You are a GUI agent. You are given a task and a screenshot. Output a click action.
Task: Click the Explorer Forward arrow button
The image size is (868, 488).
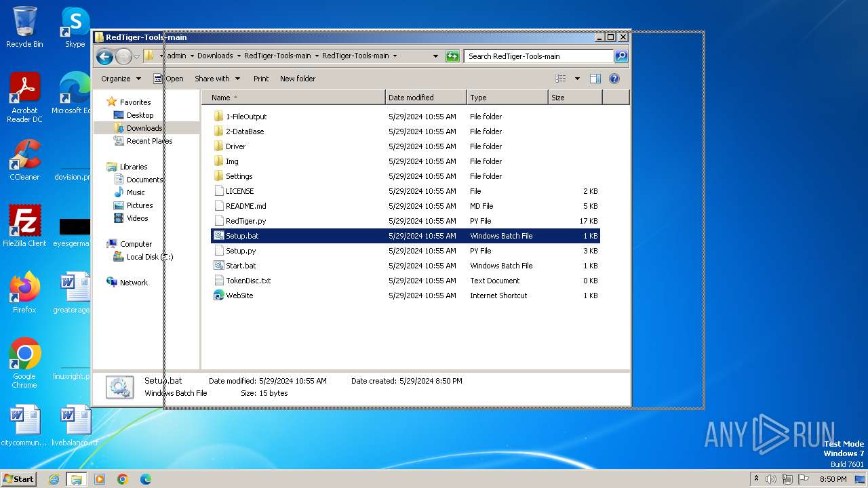tap(123, 56)
